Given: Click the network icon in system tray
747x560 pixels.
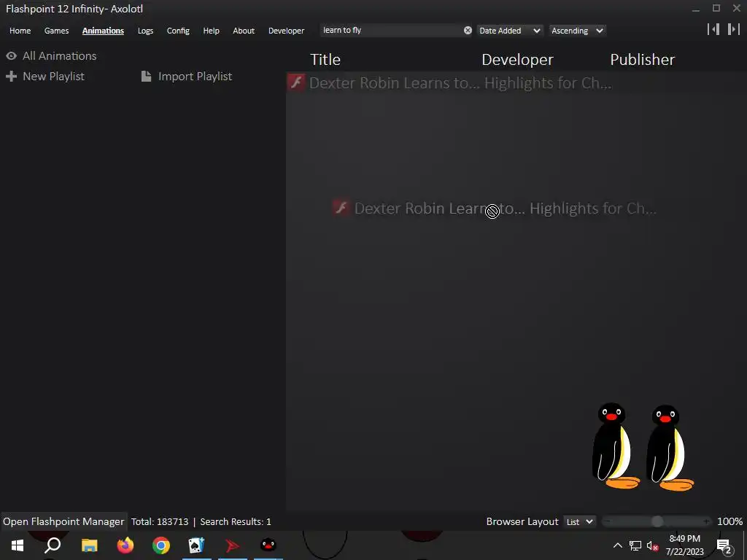Looking at the screenshot, I should 635,545.
